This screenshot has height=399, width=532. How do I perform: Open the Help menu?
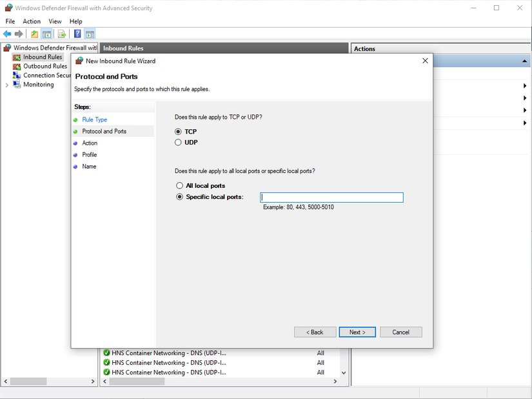pyautogui.click(x=76, y=21)
